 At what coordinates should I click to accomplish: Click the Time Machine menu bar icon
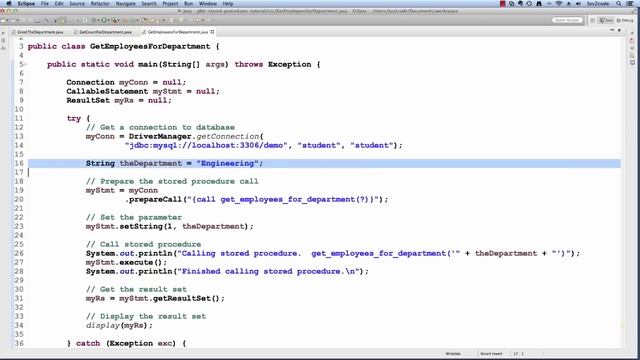pyautogui.click(x=529, y=4)
